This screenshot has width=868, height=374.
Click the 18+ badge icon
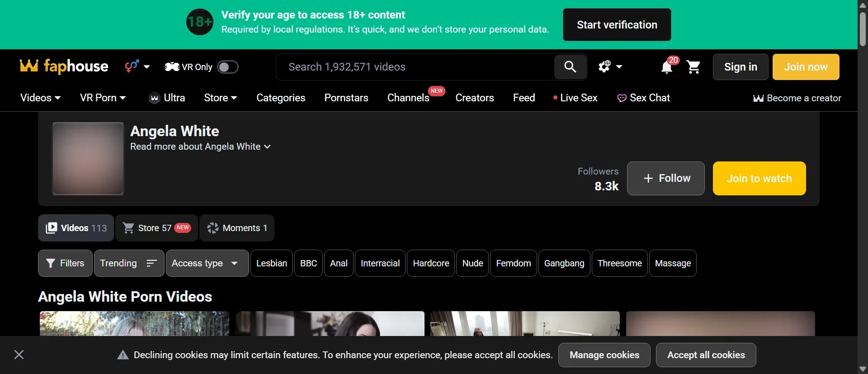point(200,22)
